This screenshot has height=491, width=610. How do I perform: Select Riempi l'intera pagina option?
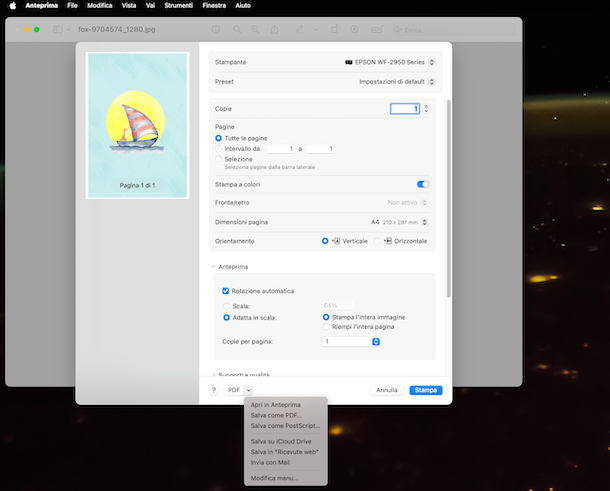(326, 327)
